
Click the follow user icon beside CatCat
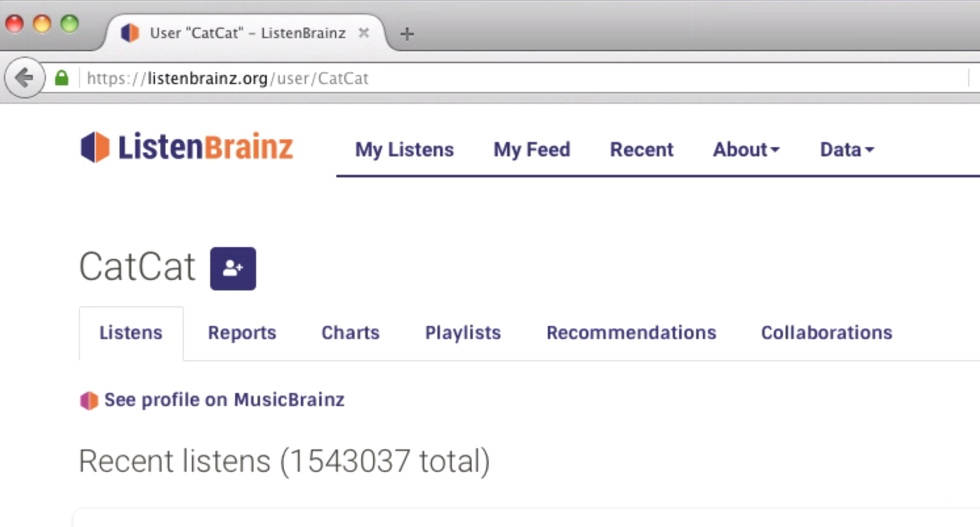233,268
